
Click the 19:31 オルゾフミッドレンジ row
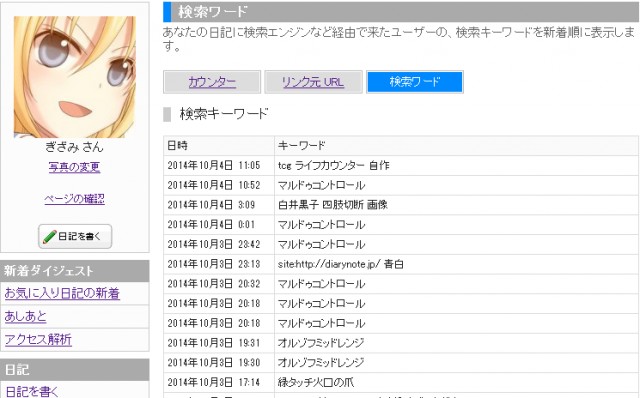(x=401, y=343)
